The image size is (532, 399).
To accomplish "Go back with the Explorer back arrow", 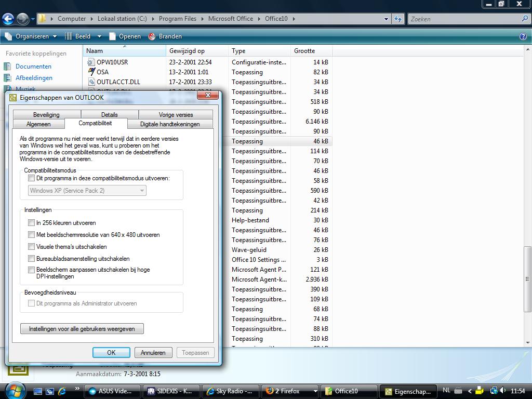I will (8, 19).
